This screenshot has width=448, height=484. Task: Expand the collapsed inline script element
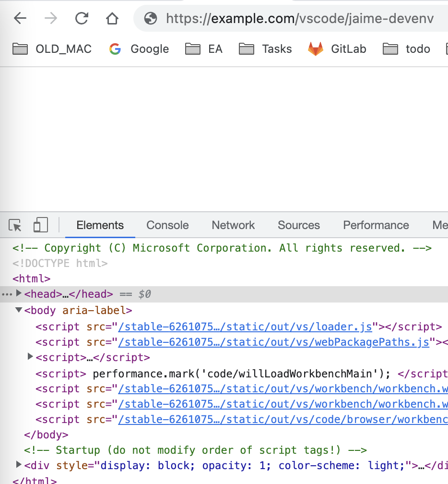(30, 357)
